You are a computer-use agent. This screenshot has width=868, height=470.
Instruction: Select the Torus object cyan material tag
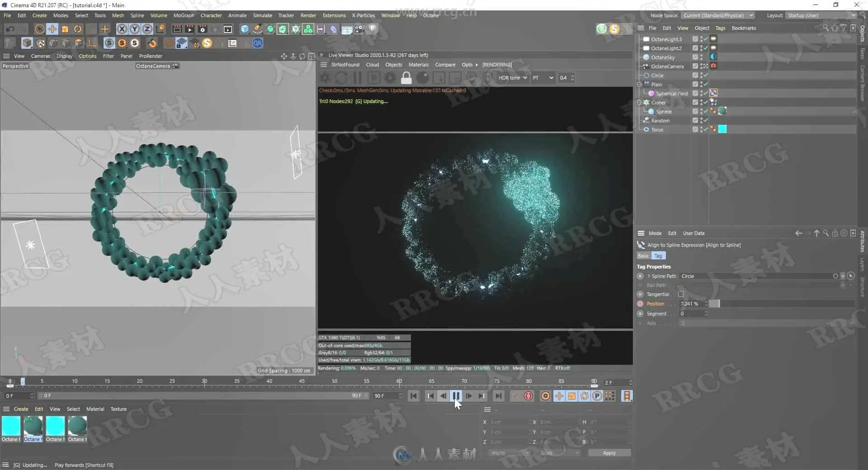[x=722, y=129]
